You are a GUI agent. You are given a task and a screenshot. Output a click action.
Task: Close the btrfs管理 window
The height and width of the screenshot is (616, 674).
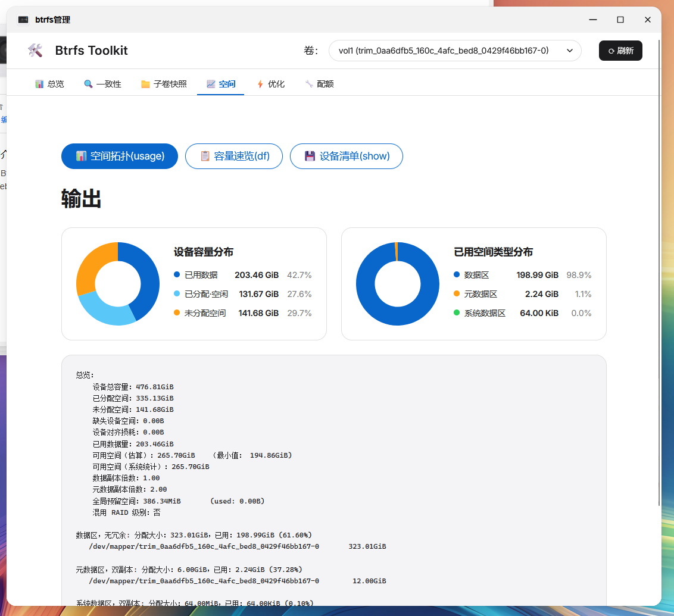(x=648, y=20)
